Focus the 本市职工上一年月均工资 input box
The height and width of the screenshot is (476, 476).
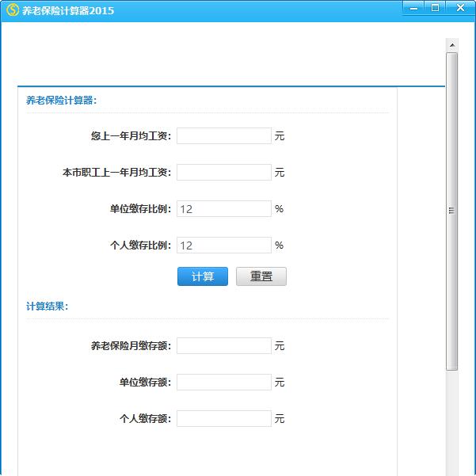(x=224, y=172)
